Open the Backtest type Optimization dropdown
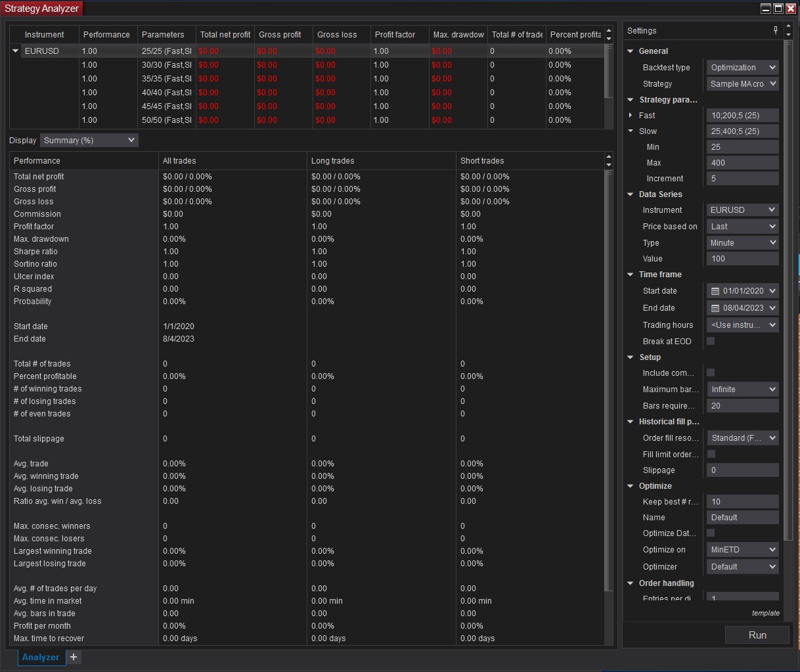 pos(743,68)
